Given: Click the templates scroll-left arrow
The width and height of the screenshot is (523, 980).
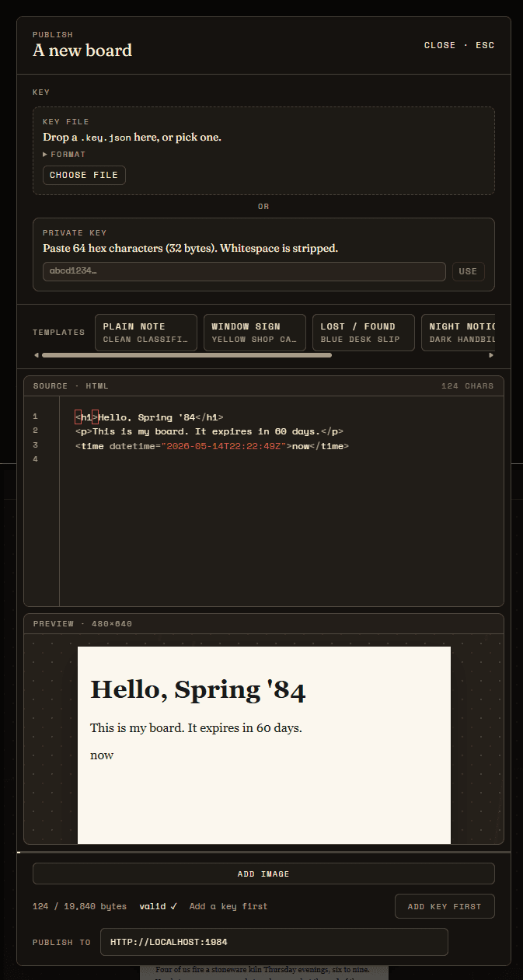Looking at the screenshot, I should pyautogui.click(x=37, y=355).
